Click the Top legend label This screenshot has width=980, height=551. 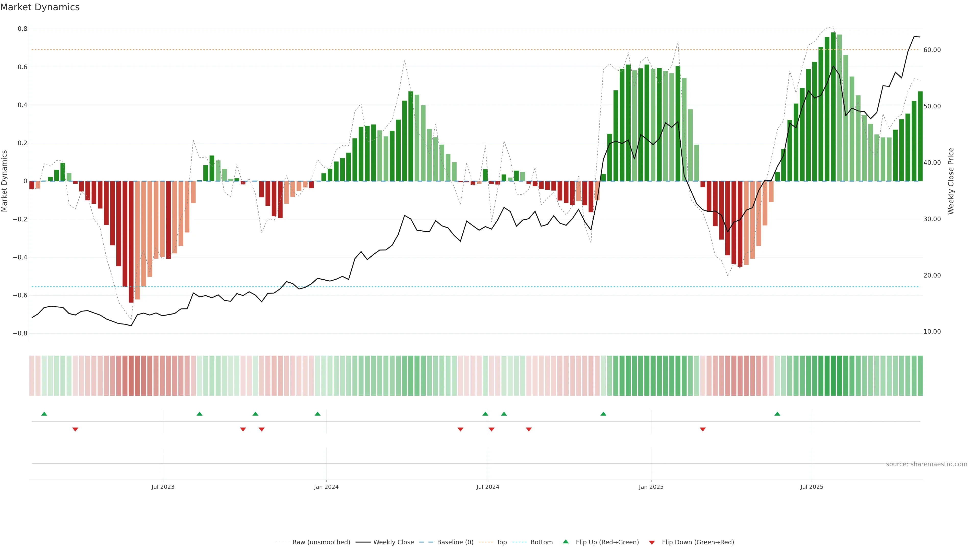[501, 542]
